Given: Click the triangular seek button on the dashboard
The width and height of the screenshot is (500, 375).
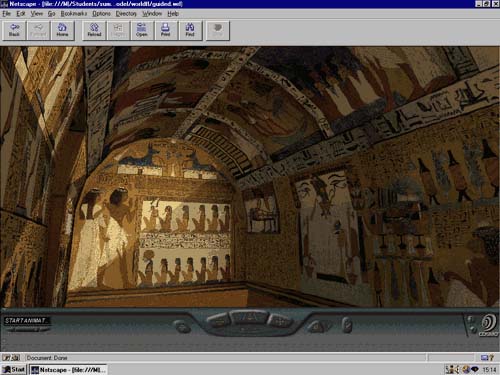Looking at the screenshot, I should pos(318,326).
